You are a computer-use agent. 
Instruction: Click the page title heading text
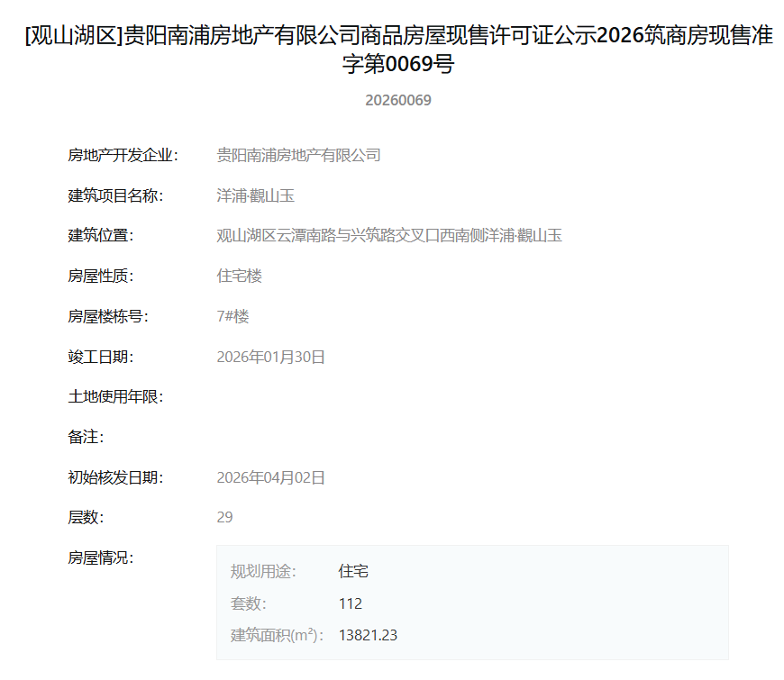(x=398, y=50)
